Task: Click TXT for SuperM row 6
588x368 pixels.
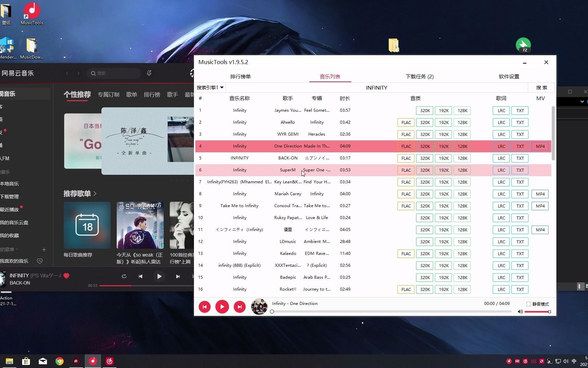Action: (x=520, y=170)
